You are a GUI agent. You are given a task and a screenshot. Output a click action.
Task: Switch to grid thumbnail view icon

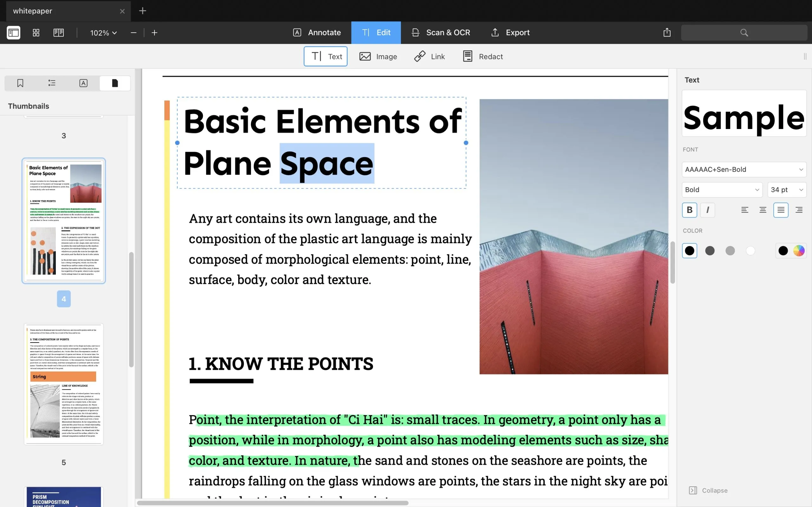coord(36,33)
